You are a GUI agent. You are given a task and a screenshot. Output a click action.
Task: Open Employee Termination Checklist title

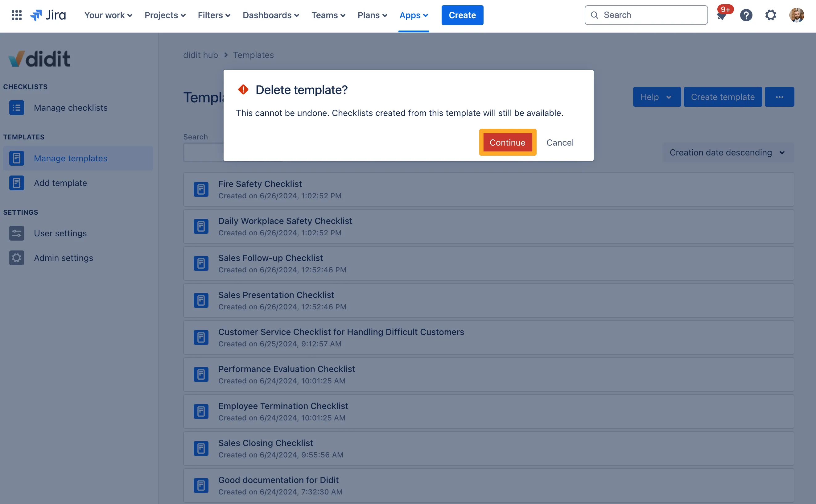pos(283,406)
